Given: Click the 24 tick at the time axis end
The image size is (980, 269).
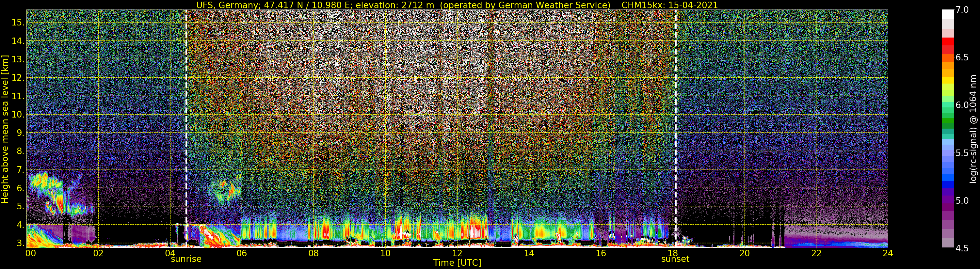Looking at the screenshot, I should point(888,253).
